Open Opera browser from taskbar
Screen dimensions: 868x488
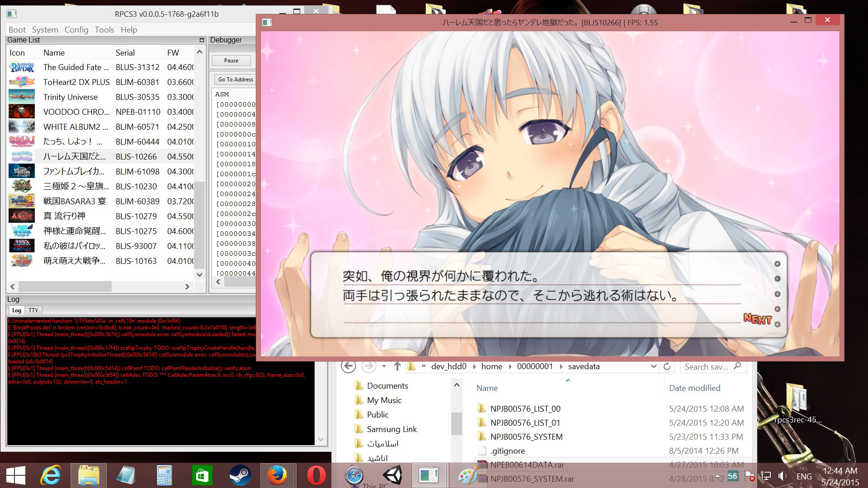(x=316, y=475)
